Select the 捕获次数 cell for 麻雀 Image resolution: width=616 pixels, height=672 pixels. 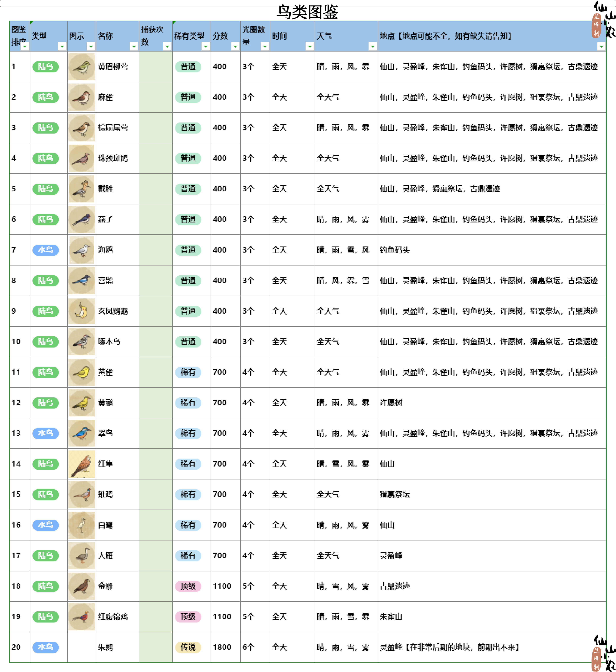[x=155, y=97]
